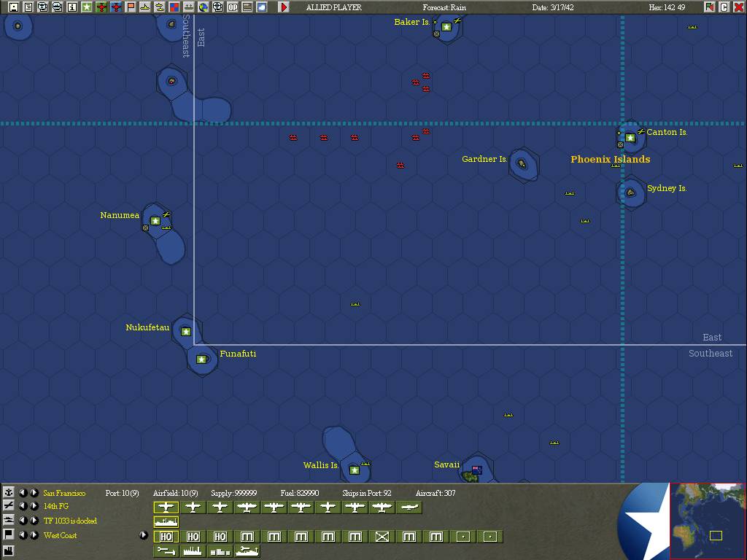Click the factory skyline industry icon
The image size is (747, 560).
193,551
